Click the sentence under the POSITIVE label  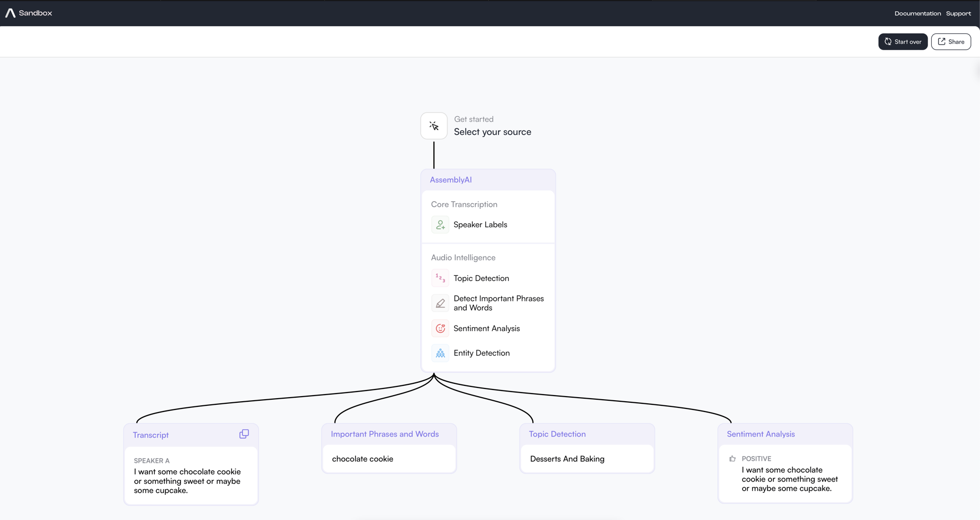(790, 479)
